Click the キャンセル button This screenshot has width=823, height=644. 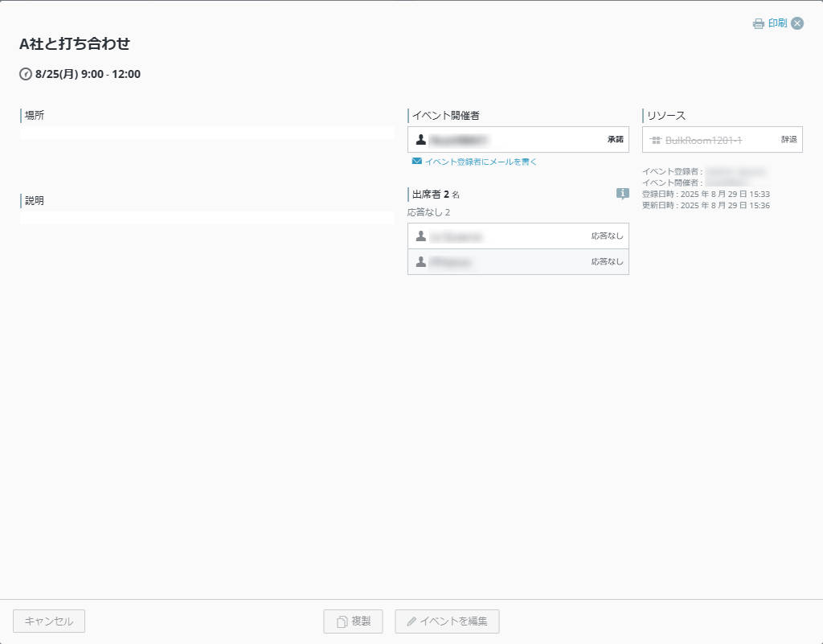pos(49,621)
